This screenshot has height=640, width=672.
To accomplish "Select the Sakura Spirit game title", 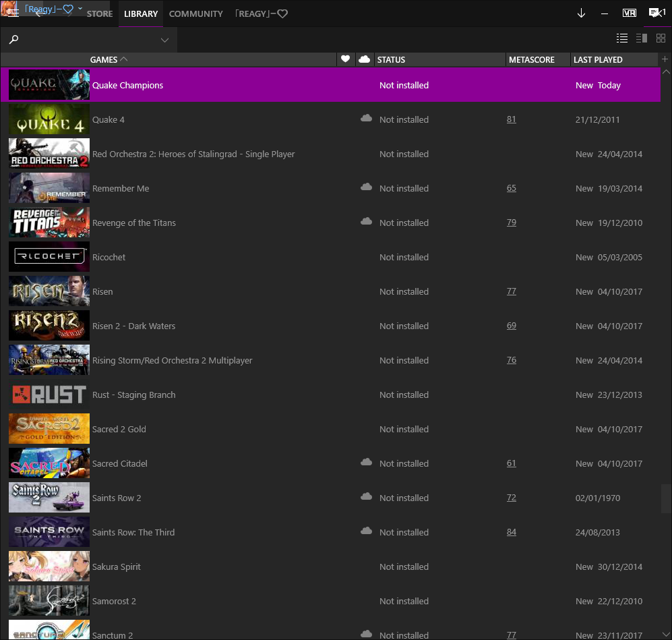I will [x=117, y=566].
